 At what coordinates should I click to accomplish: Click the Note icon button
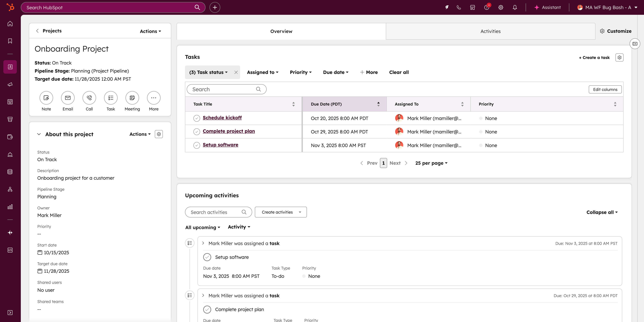[46, 98]
